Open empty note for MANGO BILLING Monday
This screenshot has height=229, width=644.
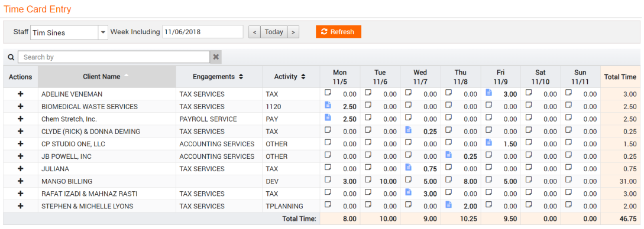328,179
